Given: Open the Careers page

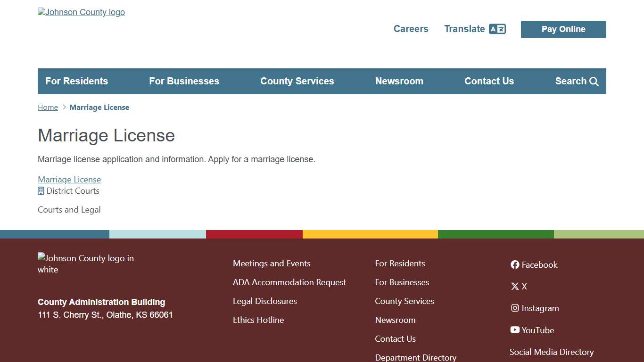Looking at the screenshot, I should click(x=411, y=29).
